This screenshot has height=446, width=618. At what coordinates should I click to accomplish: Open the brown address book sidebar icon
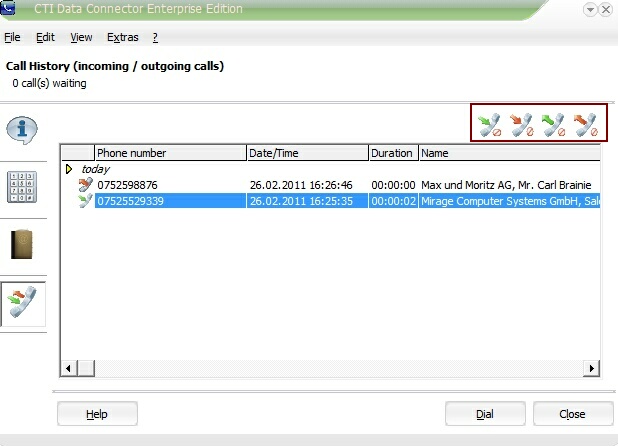22,245
